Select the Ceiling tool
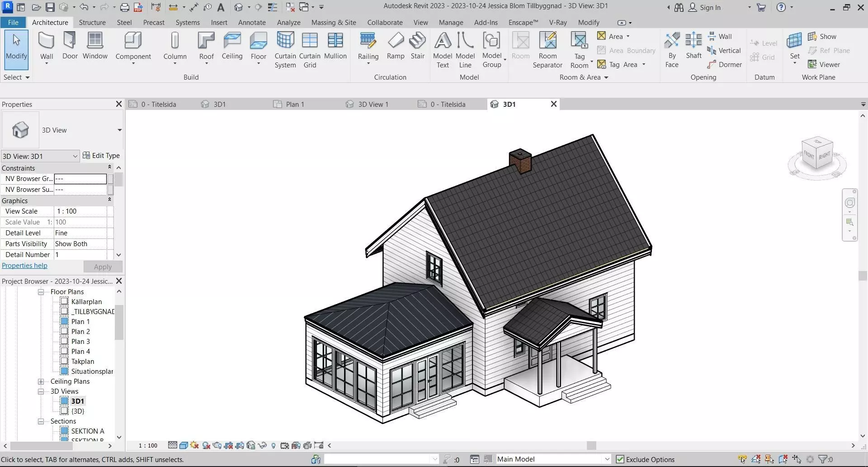The width and height of the screenshot is (868, 467). 232,46
